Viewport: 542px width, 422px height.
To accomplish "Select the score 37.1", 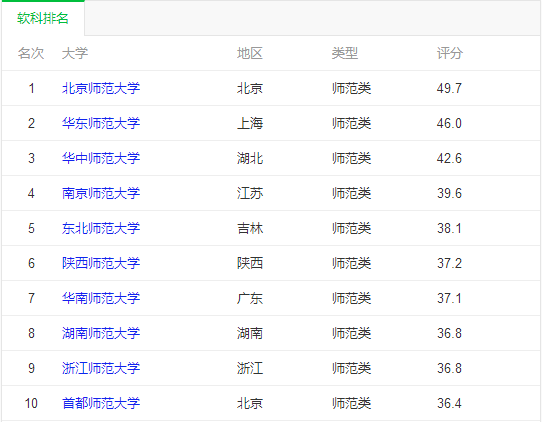I will point(449,298).
